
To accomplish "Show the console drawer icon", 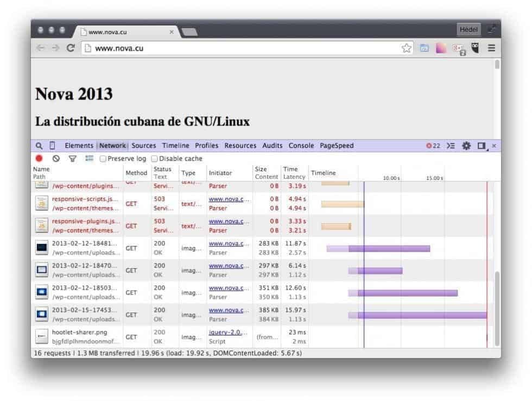I will tap(451, 146).
